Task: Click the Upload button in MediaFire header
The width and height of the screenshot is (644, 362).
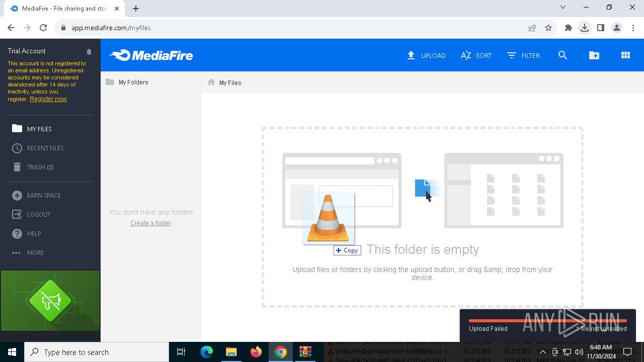Action: (426, 55)
